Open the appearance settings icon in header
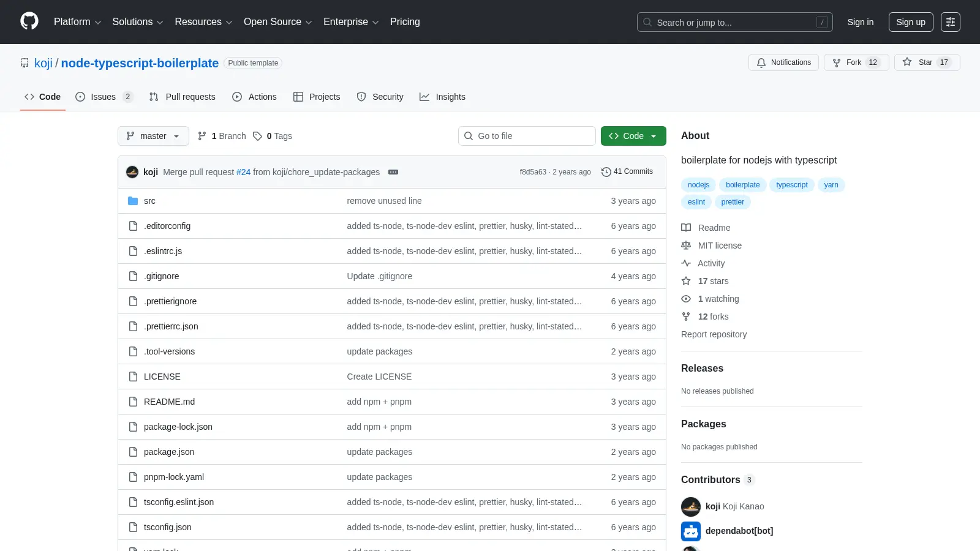980x551 pixels. 950,22
